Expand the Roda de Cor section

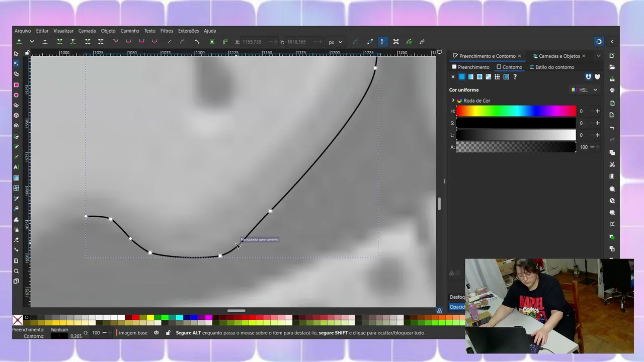point(453,101)
